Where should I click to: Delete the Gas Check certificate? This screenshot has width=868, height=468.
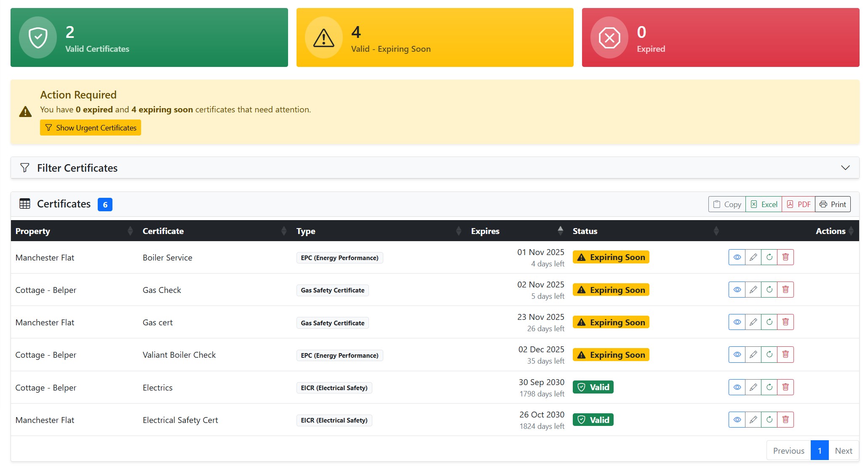(x=785, y=290)
